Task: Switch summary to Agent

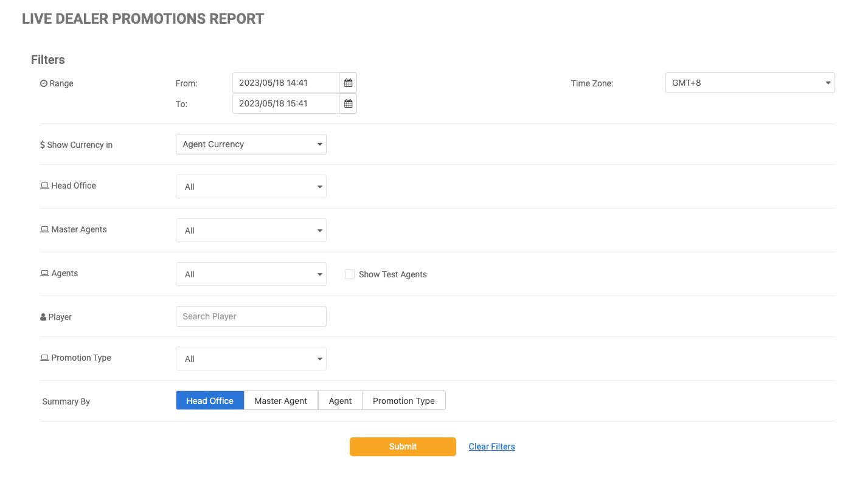Action: pyautogui.click(x=340, y=401)
